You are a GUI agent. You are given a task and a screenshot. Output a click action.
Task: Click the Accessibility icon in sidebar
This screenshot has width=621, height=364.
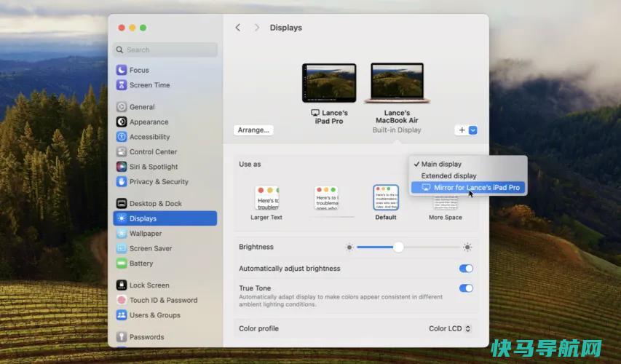point(122,137)
